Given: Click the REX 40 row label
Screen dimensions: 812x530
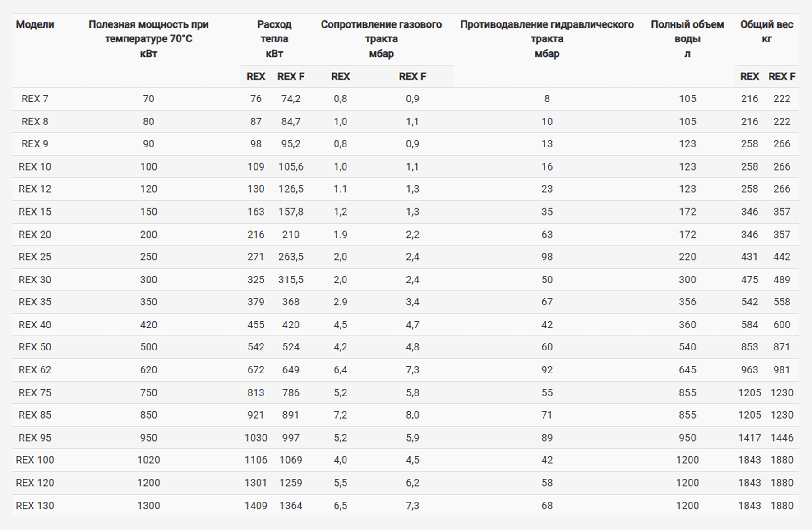Looking at the screenshot, I should point(35,325).
